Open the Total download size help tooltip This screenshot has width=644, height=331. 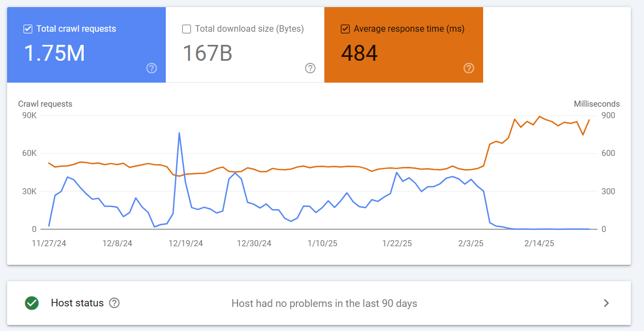[x=310, y=68]
